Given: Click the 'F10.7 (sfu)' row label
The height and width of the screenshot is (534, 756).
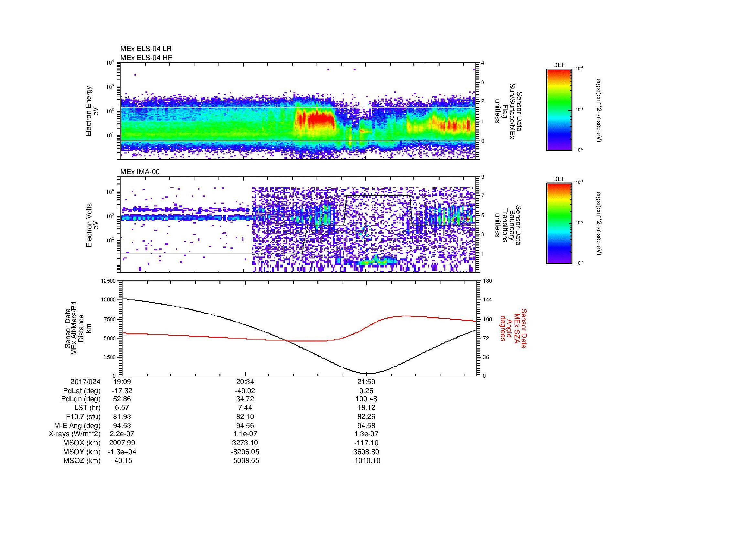Looking at the screenshot, I should coord(83,417).
